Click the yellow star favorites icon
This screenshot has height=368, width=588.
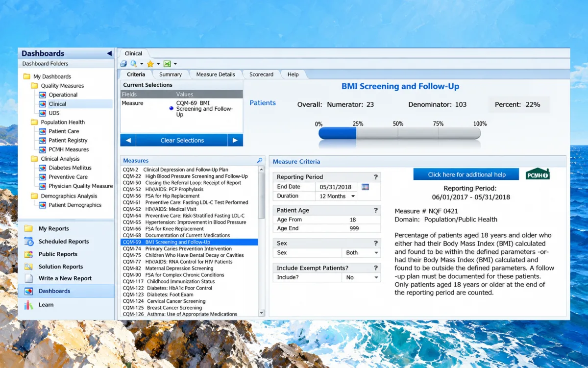(x=150, y=64)
